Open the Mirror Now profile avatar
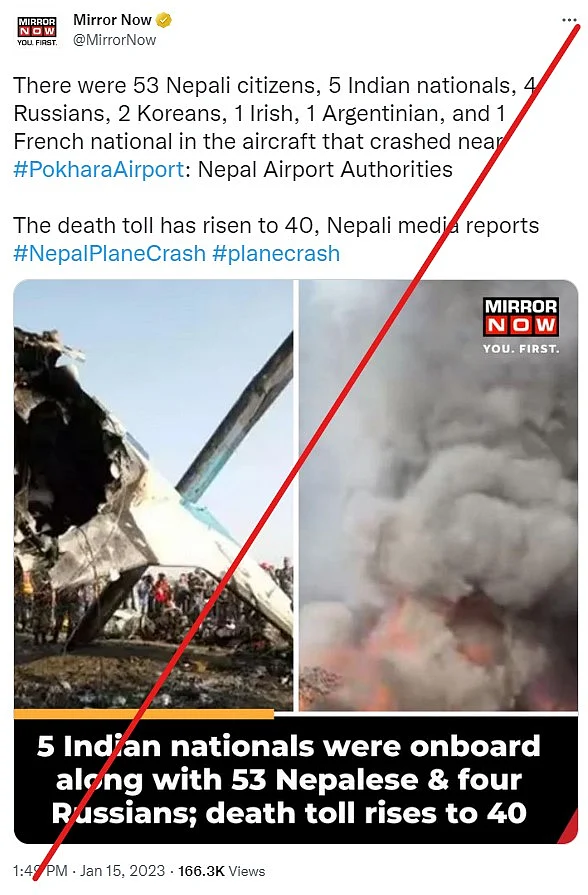 (x=37, y=31)
